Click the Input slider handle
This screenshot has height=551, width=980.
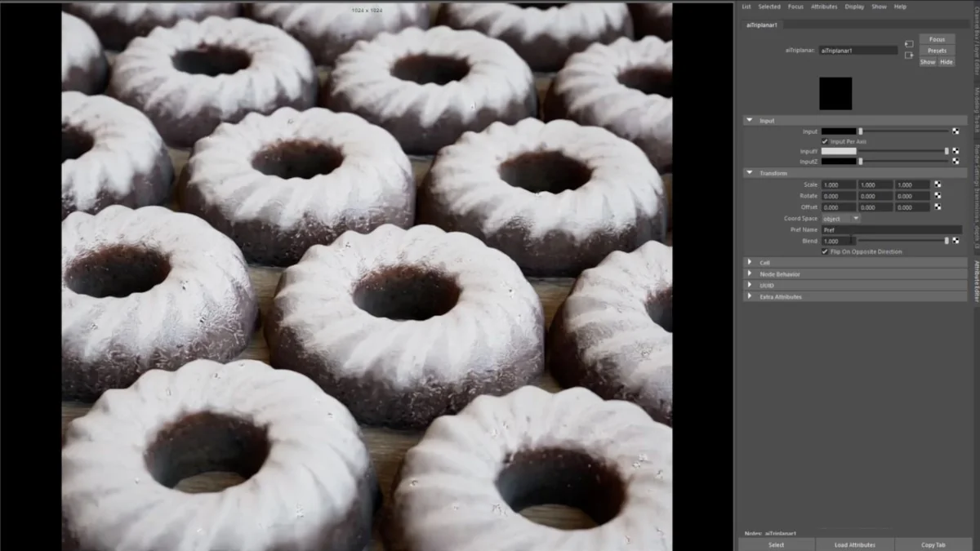coord(860,131)
